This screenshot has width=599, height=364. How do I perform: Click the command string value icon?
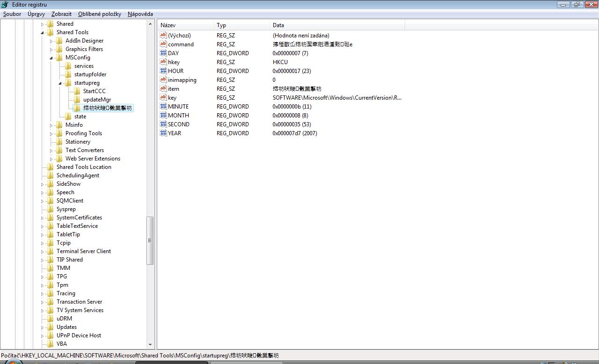tap(163, 44)
